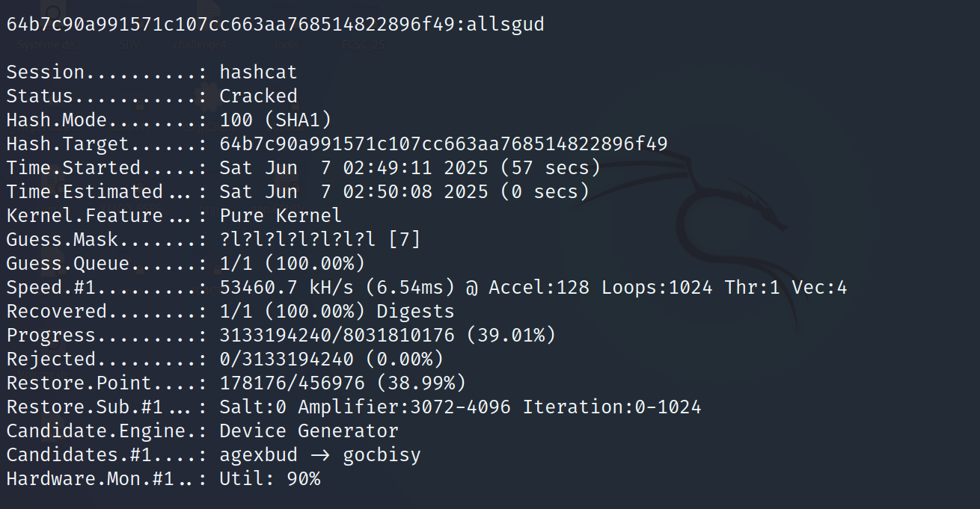Viewport: 980px width, 509px height.
Task: Click the Hash.Target hash string
Action: pyautogui.click(x=444, y=144)
